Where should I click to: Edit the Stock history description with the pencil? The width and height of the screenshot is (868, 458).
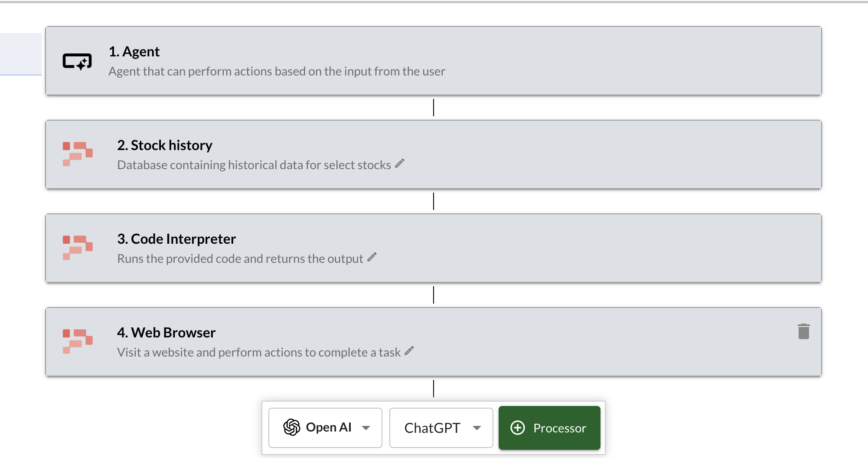click(x=399, y=164)
